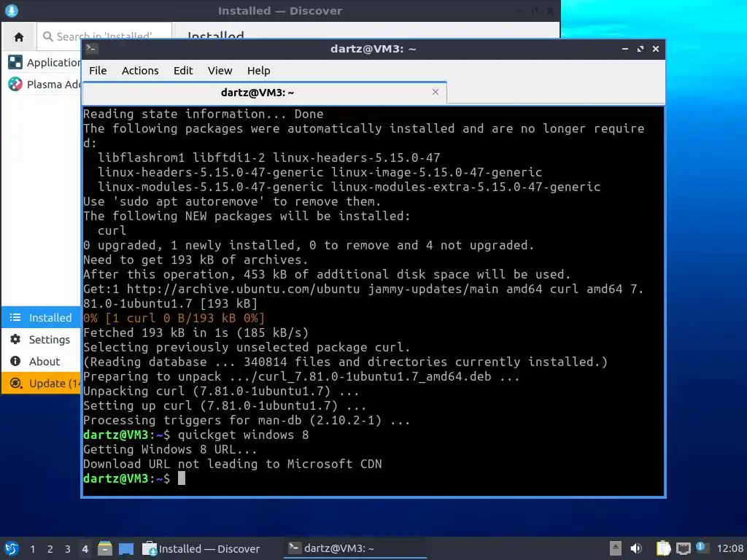Image resolution: width=747 pixels, height=560 pixels.
Task: Switch to the Installed — Discover taskbar entry
Action: [201, 548]
